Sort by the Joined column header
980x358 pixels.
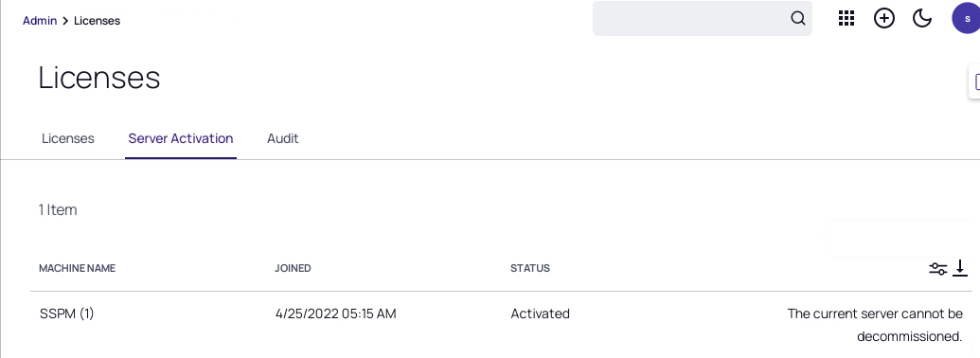point(293,268)
